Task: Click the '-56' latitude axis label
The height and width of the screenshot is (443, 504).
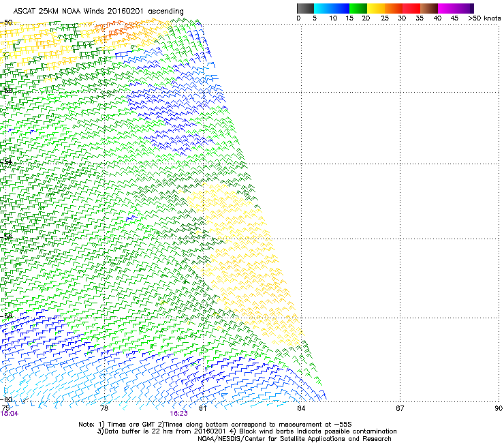Action: pos(6,237)
